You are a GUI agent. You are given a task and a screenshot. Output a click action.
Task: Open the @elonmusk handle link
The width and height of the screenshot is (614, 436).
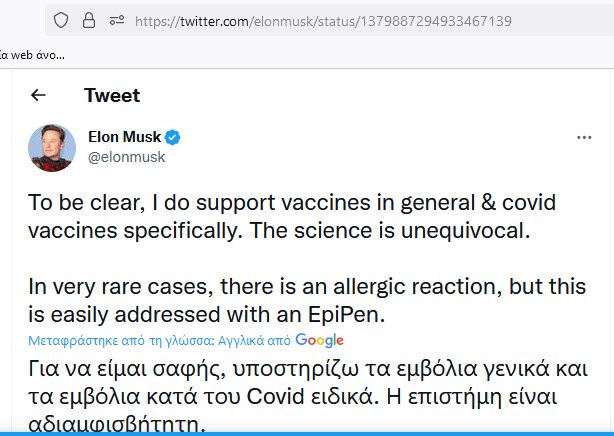click(x=126, y=157)
